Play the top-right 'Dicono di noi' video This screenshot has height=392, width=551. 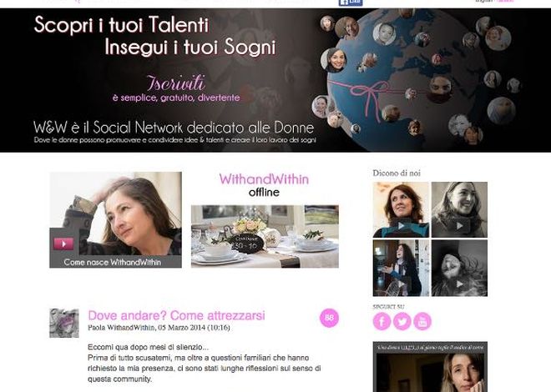pyautogui.click(x=459, y=209)
